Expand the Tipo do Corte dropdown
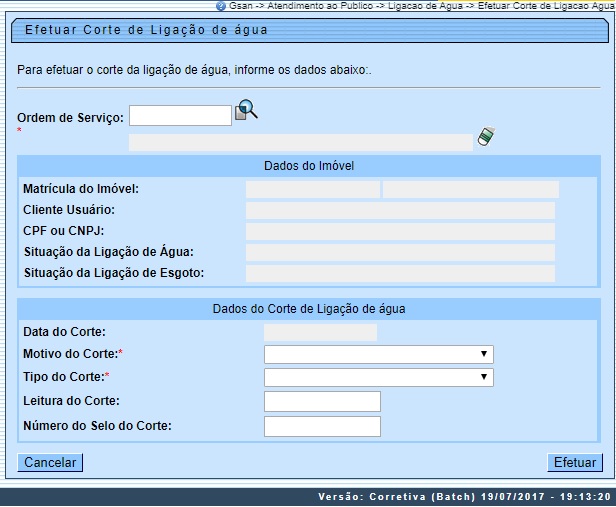Screen dimensions: 616x507 tap(378, 377)
